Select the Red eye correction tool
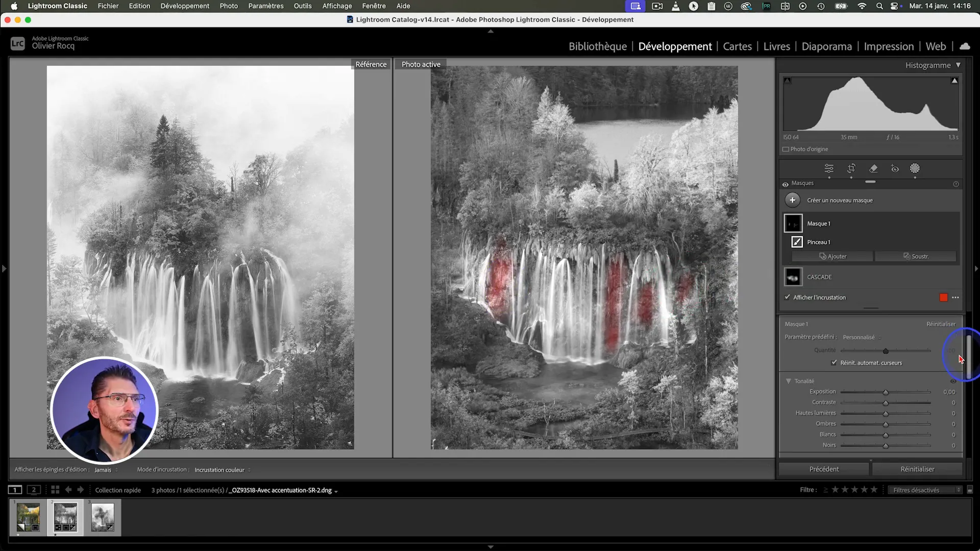980x551 pixels. click(x=895, y=168)
